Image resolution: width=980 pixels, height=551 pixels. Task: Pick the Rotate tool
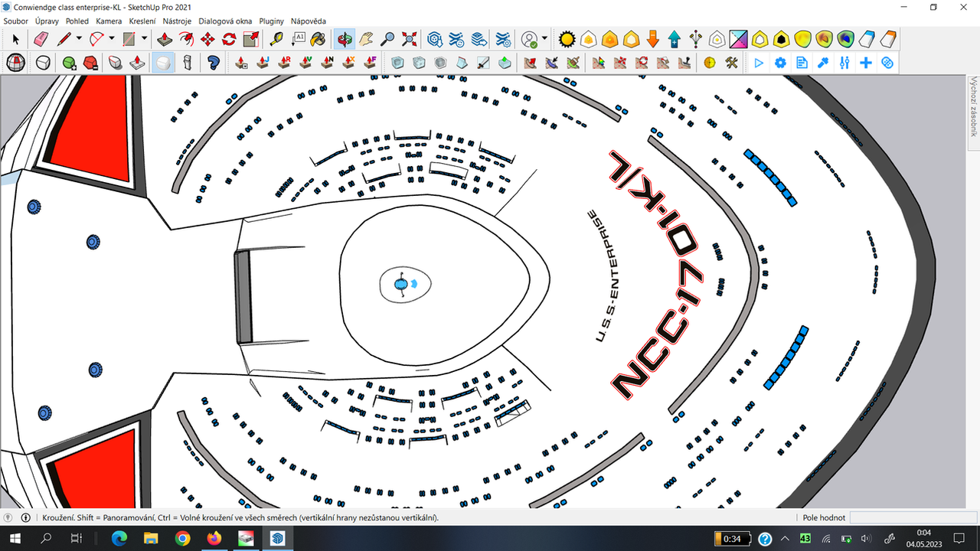228,39
